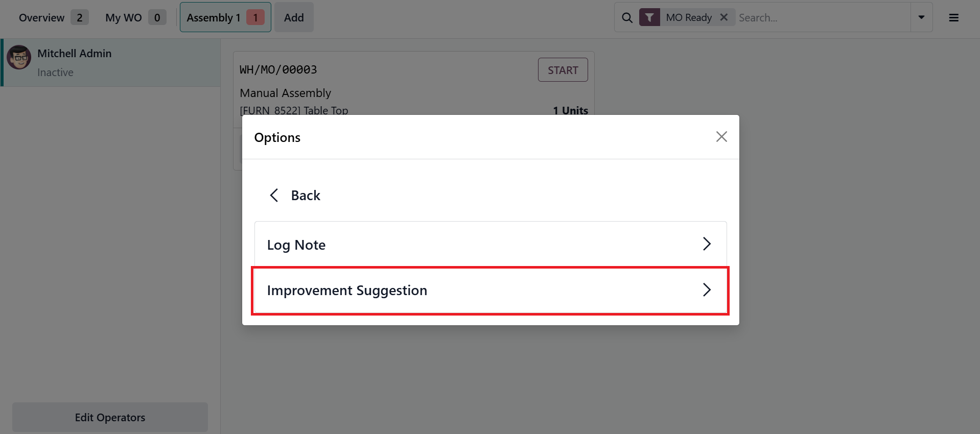Viewport: 980px width, 434px height.
Task: Expand the Improvement Suggestion chevron
Action: [x=707, y=290]
